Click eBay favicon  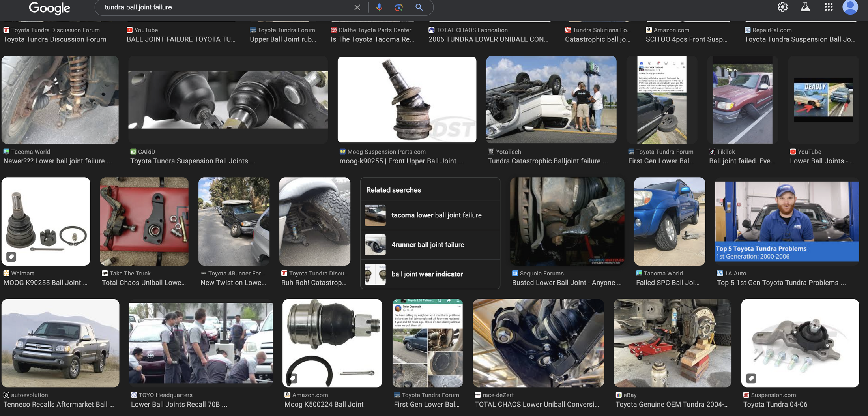coord(619,395)
